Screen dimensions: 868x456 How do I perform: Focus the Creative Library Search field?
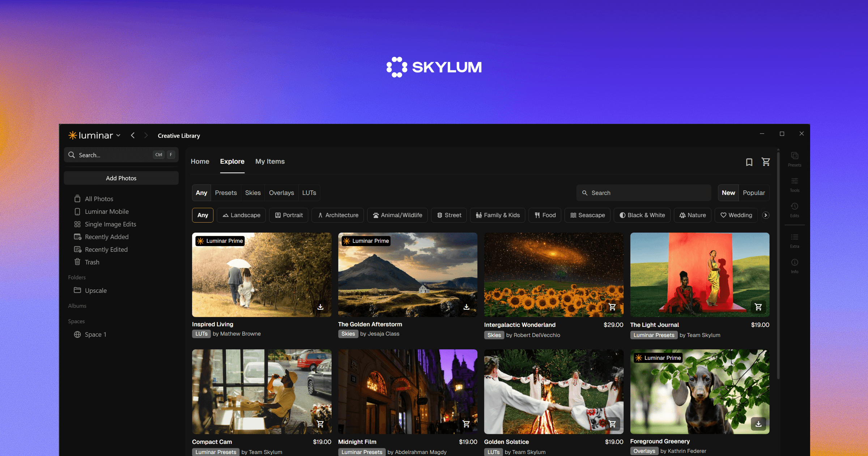pos(644,193)
